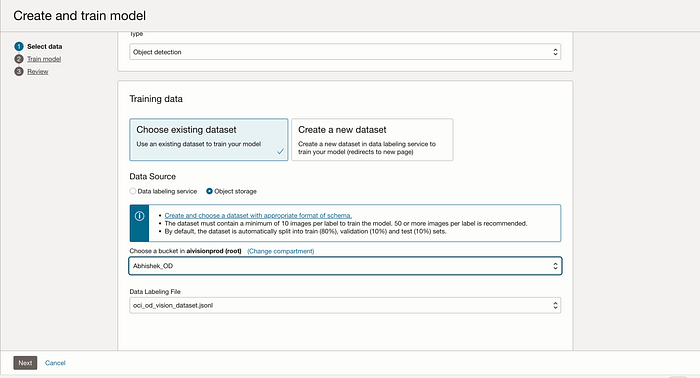Click the Data Source label

(x=153, y=176)
